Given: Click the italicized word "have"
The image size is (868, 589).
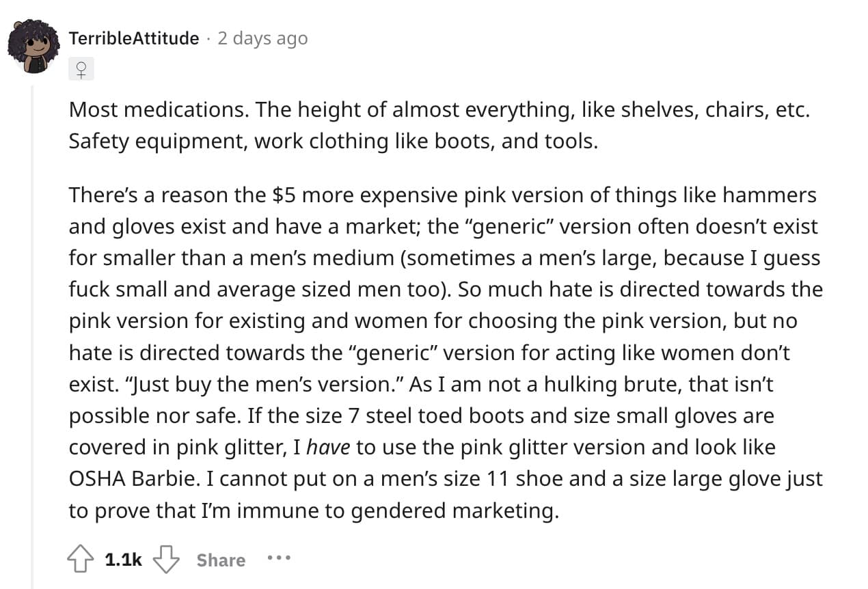Looking at the screenshot, I should [329, 447].
